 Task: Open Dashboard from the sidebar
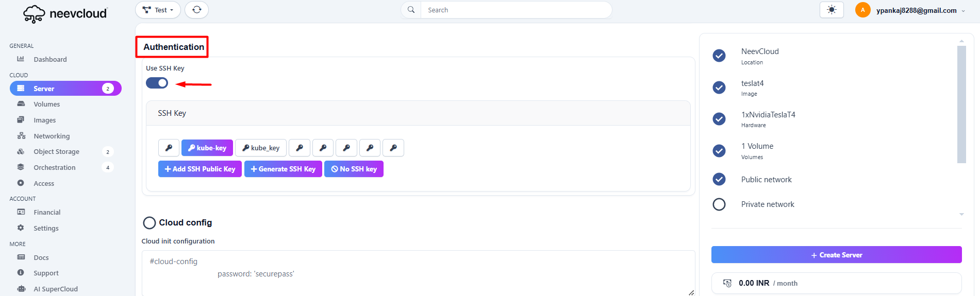[x=50, y=59]
